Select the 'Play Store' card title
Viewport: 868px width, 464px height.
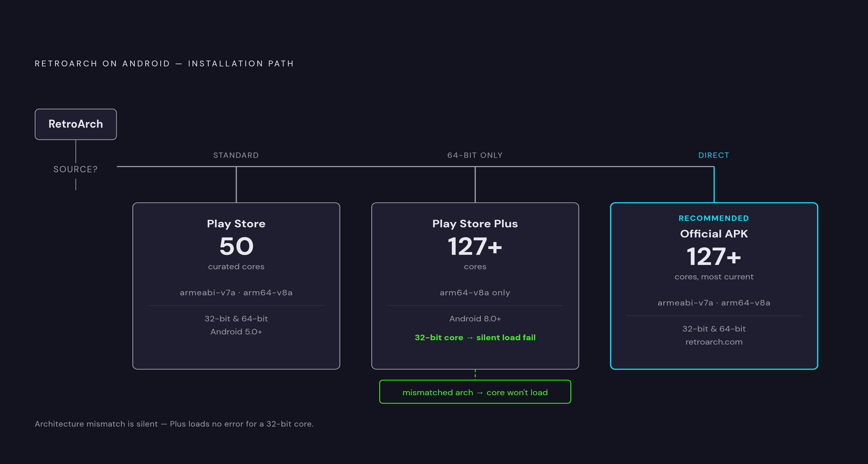point(236,224)
